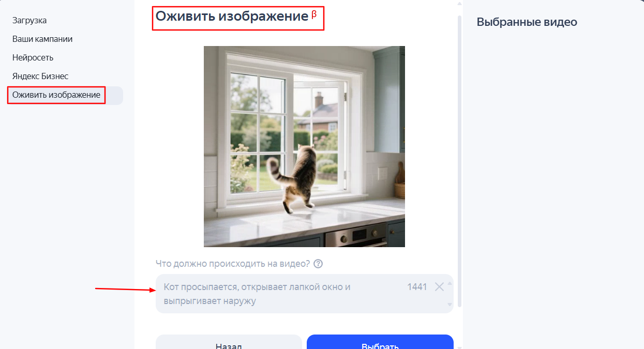
Task: Click the 1441 character counter
Action: click(x=417, y=287)
